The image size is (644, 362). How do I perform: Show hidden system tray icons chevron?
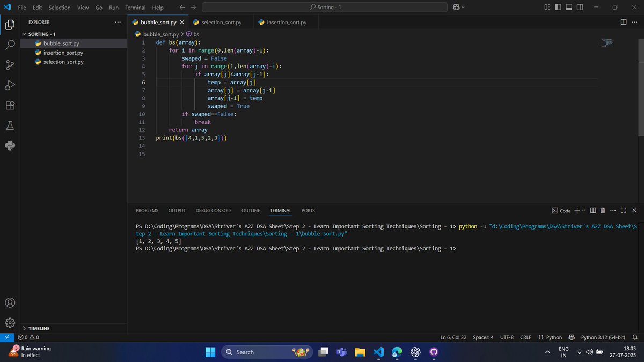click(x=547, y=352)
